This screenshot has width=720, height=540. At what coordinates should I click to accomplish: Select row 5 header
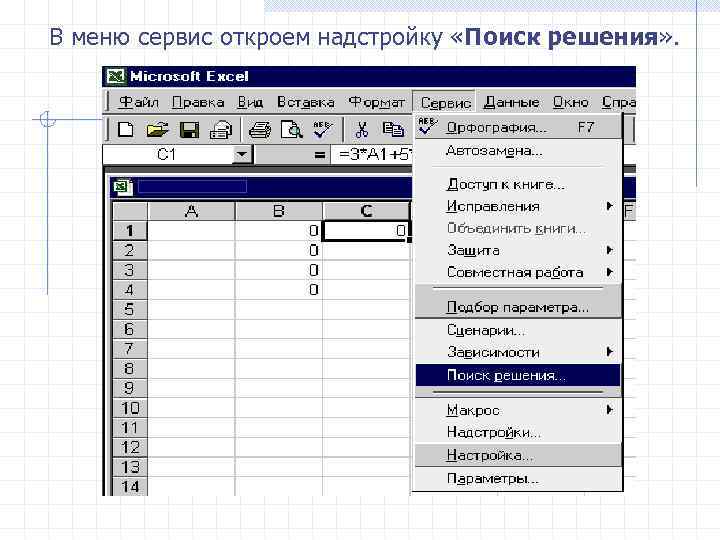130,309
